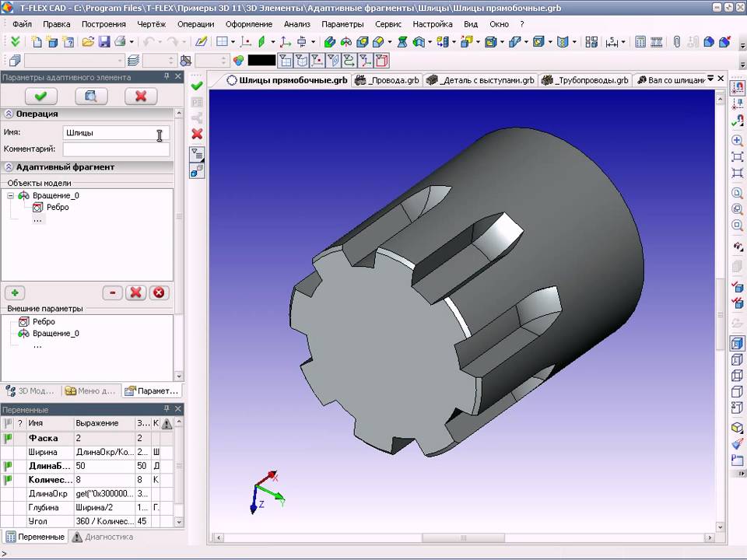Click the preview button with magnifier icon
This screenshot has width=747, height=560.
91,96
